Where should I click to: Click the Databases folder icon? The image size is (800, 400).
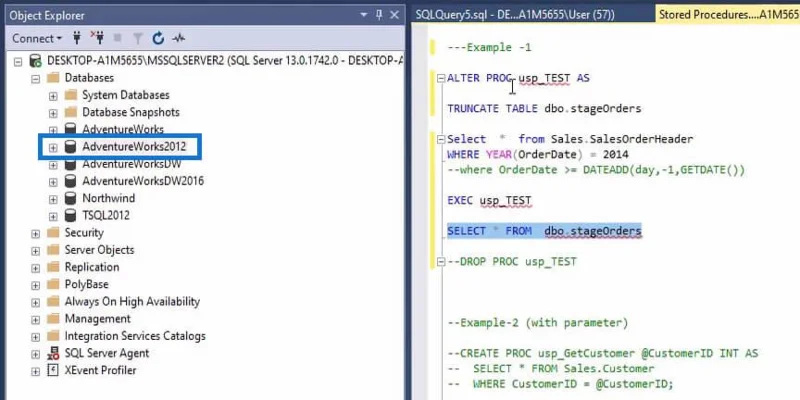[x=53, y=78]
